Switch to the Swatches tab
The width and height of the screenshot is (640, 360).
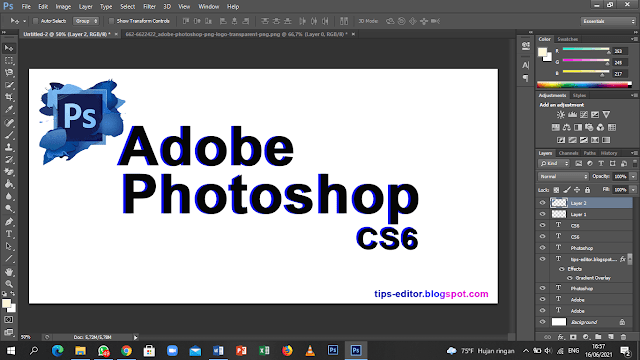[567, 39]
